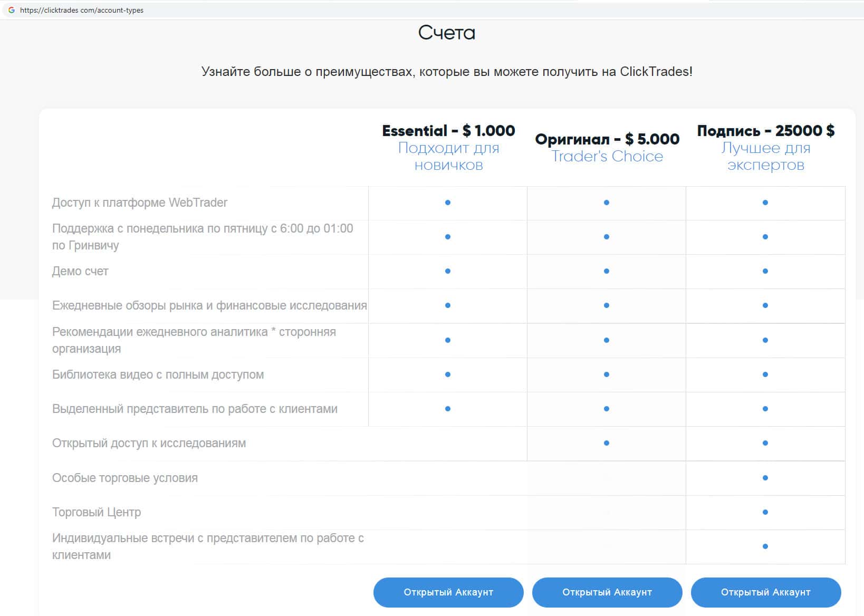This screenshot has width=864, height=616.
Task: Select the Подпись - 25000 $ heading
Action: (765, 130)
